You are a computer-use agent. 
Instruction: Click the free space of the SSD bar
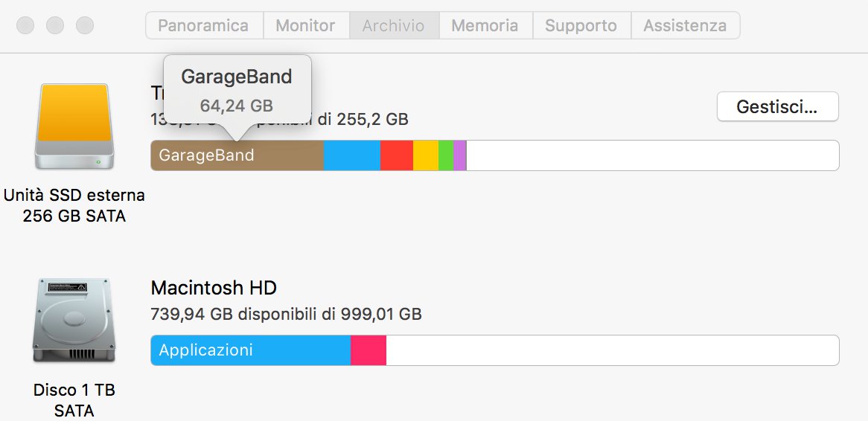pyautogui.click(x=652, y=155)
